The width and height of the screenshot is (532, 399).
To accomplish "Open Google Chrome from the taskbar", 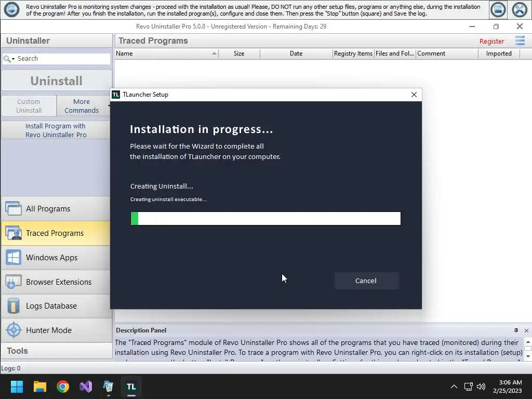I will coord(63,387).
